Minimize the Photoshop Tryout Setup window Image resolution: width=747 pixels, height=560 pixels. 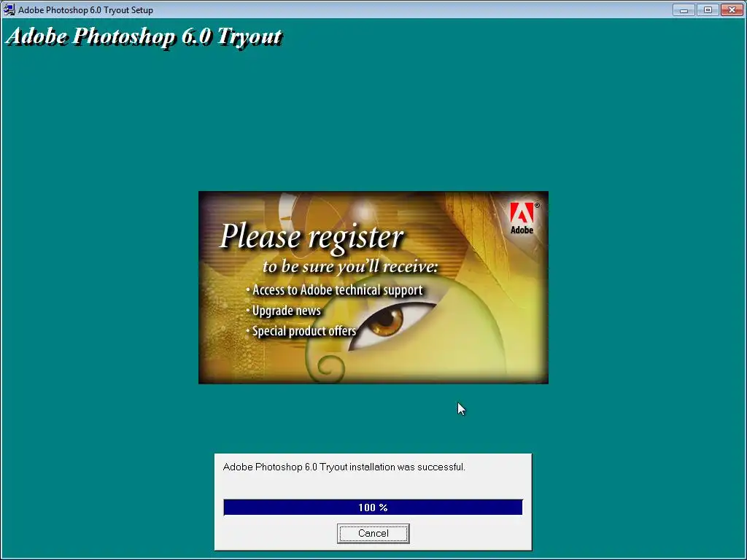[684, 9]
